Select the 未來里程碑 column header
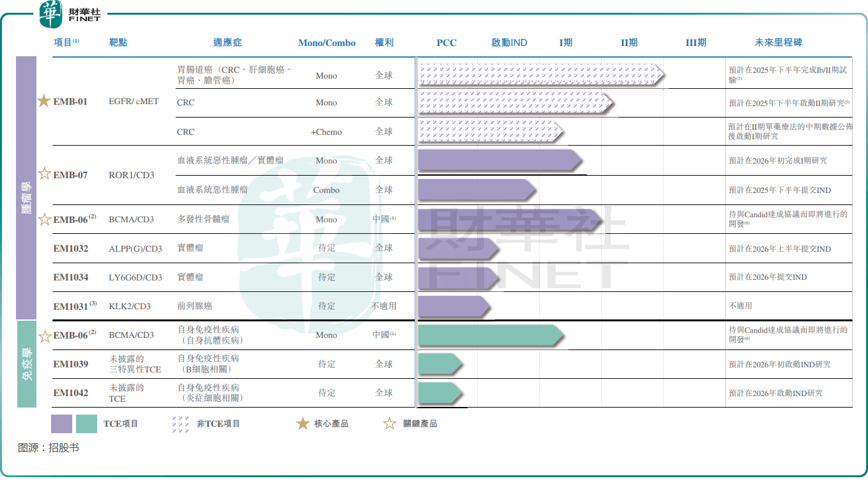This screenshot has width=868, height=490. [778, 42]
